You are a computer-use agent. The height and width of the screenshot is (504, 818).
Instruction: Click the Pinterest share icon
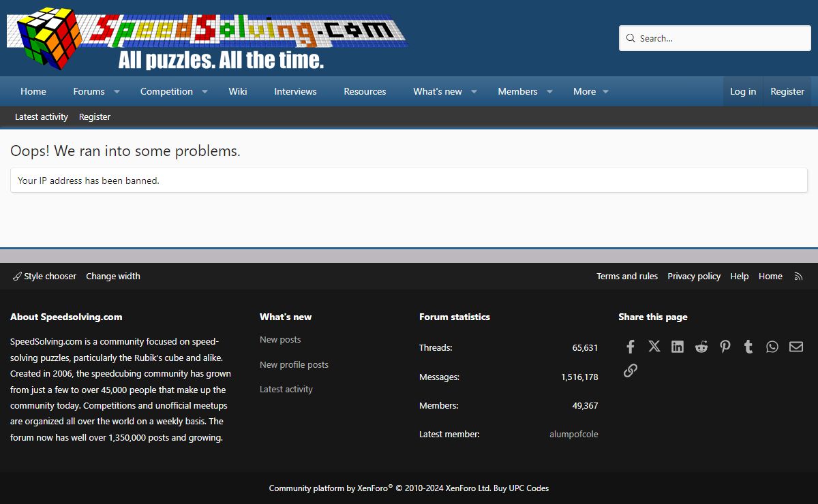tap(725, 347)
